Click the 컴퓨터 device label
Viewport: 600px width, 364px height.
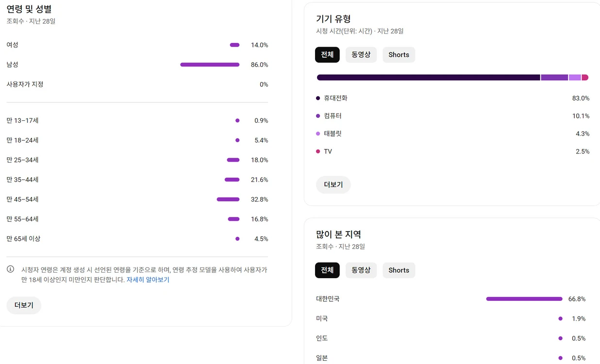pyautogui.click(x=333, y=116)
